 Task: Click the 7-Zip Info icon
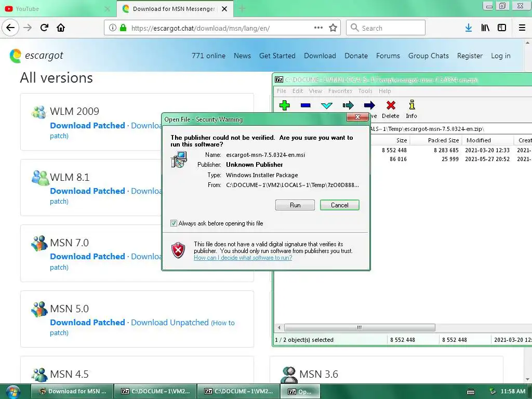coord(411,105)
